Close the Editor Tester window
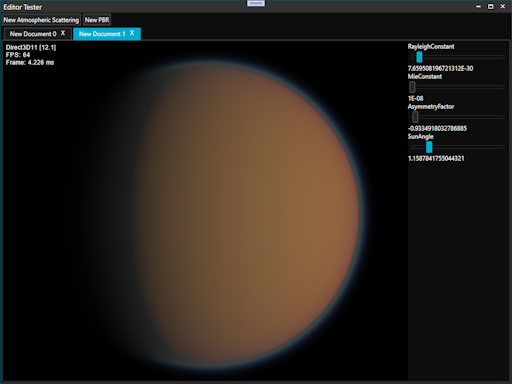Image resolution: width=512 pixels, height=384 pixels. [x=503, y=6]
